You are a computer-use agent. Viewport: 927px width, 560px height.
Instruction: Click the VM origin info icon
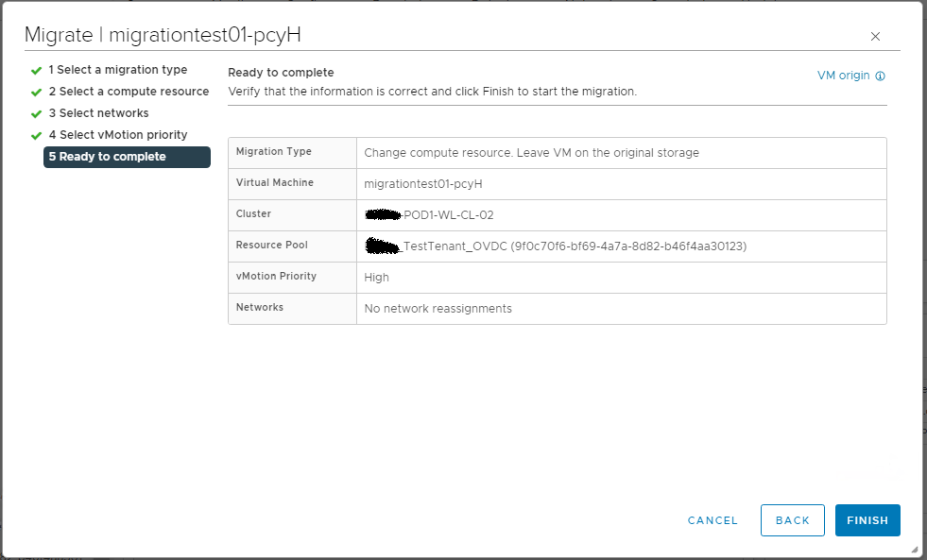coord(881,76)
